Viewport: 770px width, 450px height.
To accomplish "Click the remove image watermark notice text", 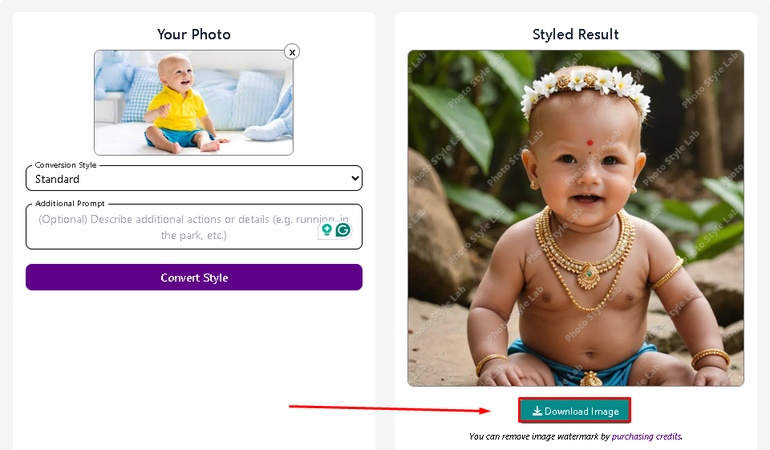I will coord(538,436).
